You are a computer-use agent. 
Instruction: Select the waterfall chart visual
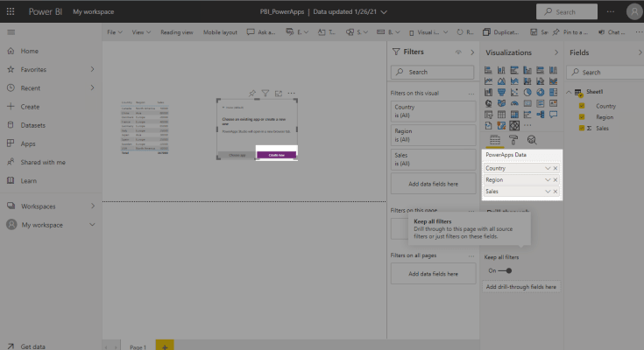point(488,93)
